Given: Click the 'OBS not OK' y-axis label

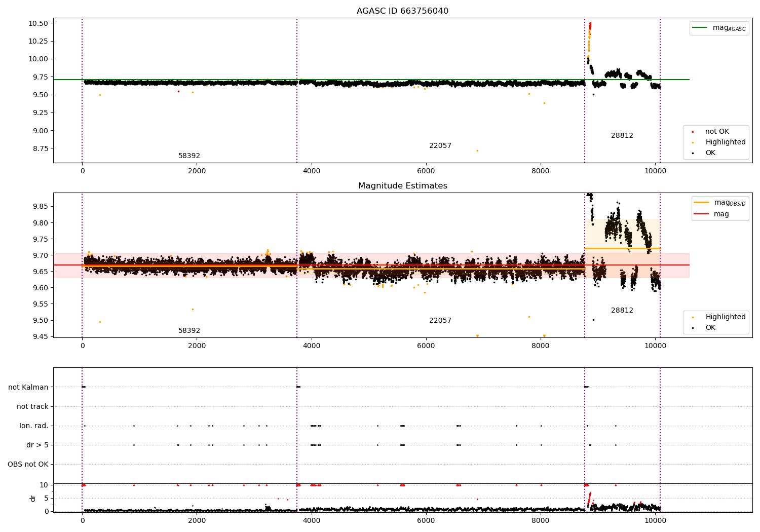Looking at the screenshot, I should 28,465.
